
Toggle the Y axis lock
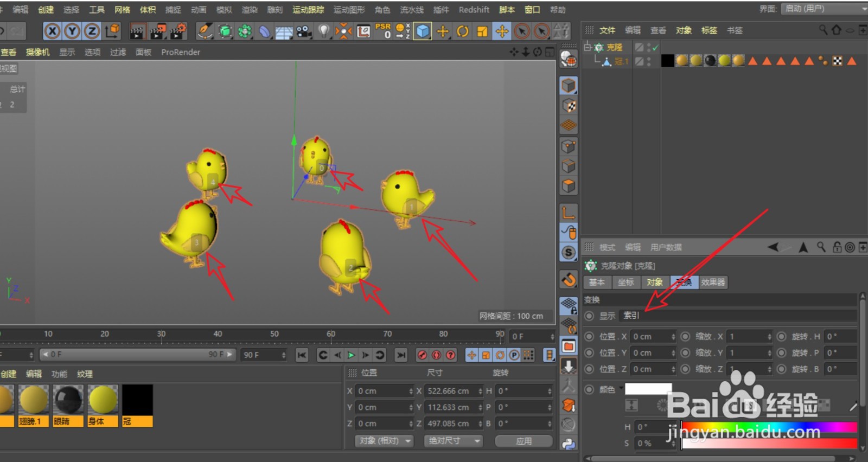pos(72,31)
